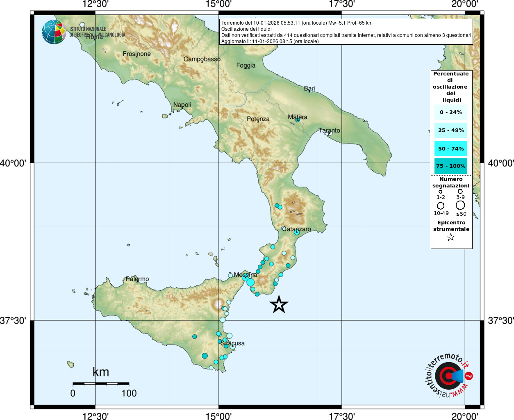Select the 75 - 100% legend color swatch
514x420 pixels.
(451, 166)
